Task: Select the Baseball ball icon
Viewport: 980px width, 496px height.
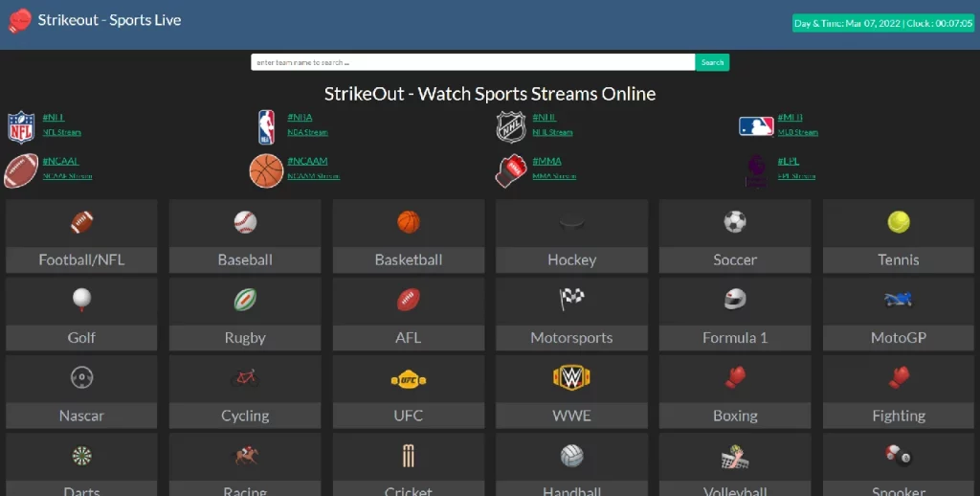Action: tap(245, 222)
